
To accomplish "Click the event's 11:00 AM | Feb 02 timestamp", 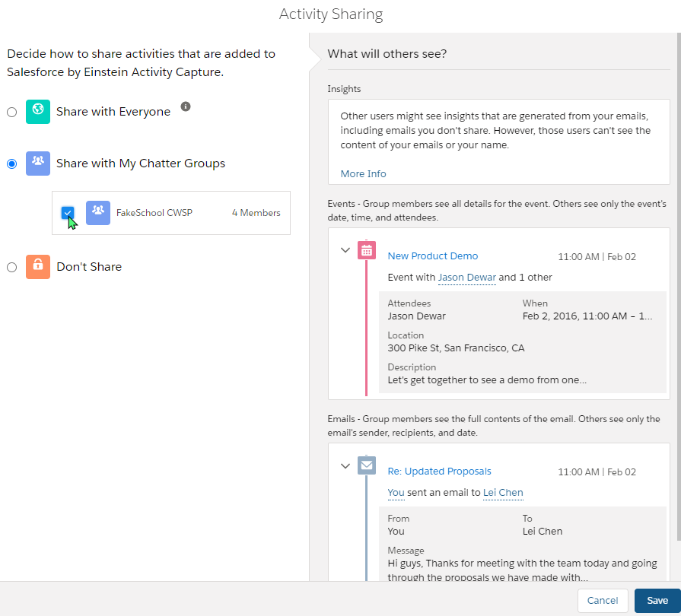I will pyautogui.click(x=597, y=257).
